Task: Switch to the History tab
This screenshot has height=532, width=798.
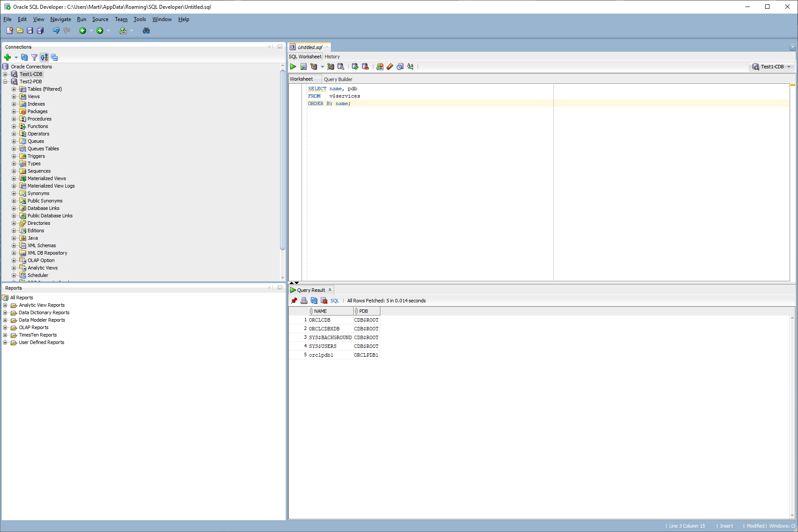Action: pos(332,57)
